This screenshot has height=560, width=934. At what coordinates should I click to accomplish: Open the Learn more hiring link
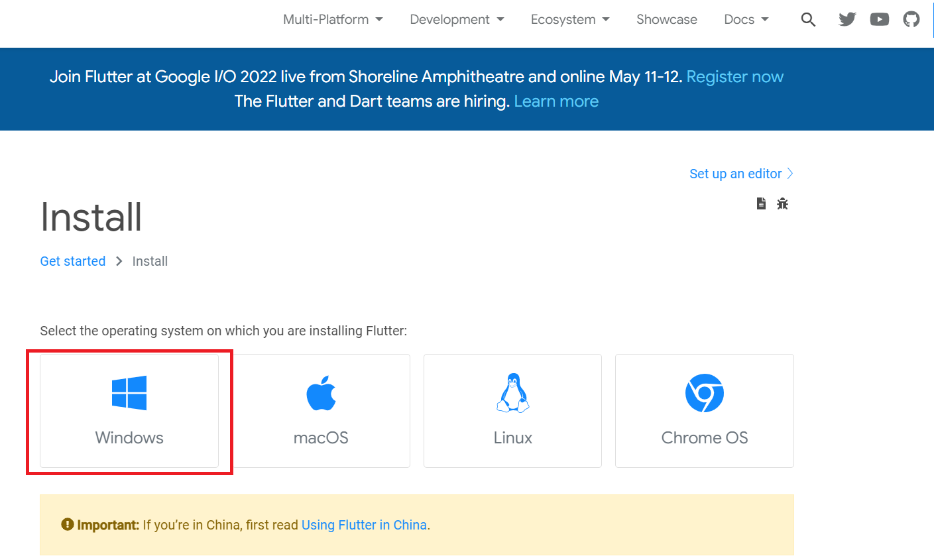coord(556,101)
